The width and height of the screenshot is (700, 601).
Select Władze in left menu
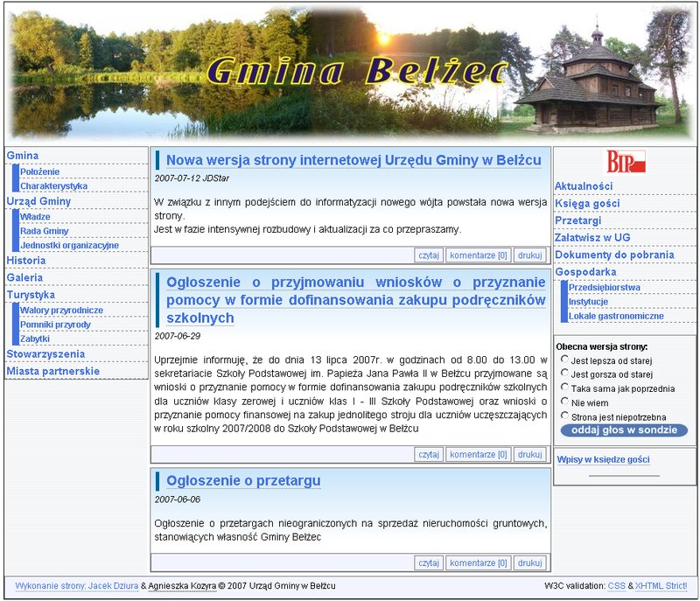(x=35, y=217)
